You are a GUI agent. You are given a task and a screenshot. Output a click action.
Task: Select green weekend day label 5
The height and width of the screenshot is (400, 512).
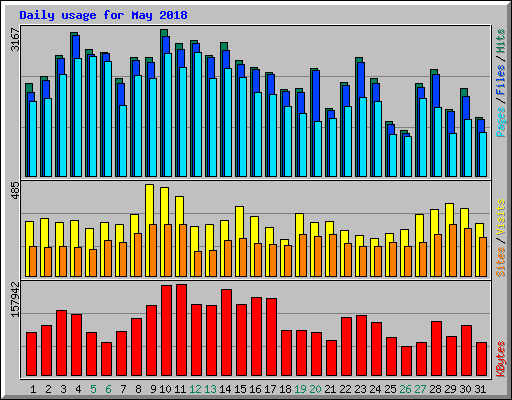point(93,389)
